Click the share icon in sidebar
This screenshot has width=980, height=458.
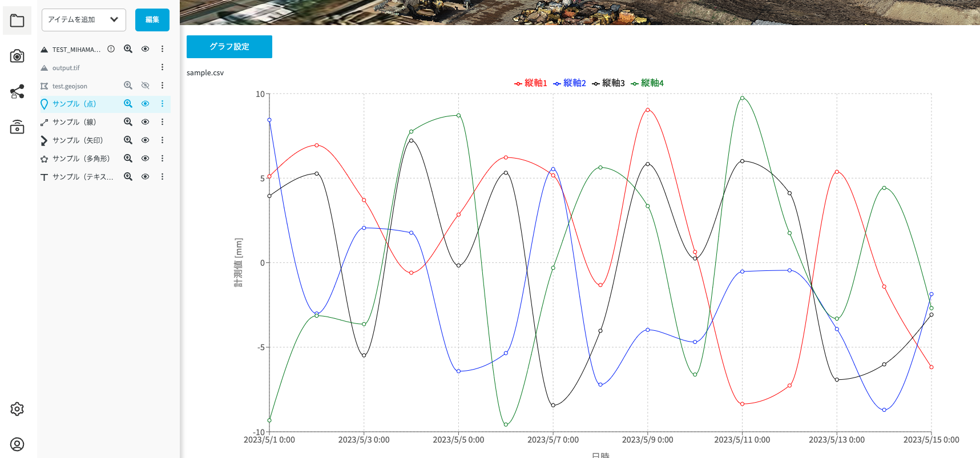[x=17, y=92]
